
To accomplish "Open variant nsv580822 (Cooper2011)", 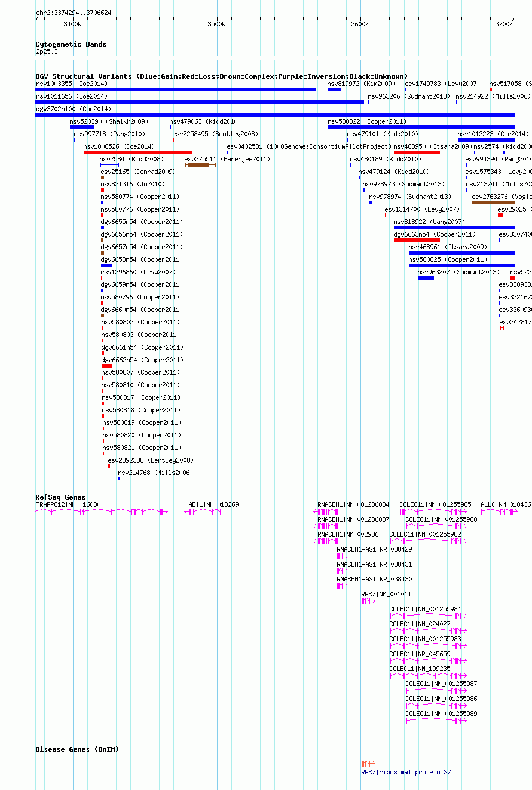I will tap(367, 122).
